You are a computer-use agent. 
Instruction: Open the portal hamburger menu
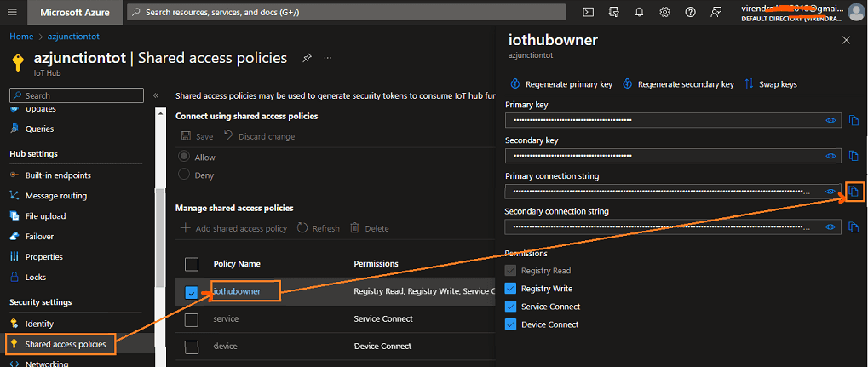[13, 12]
